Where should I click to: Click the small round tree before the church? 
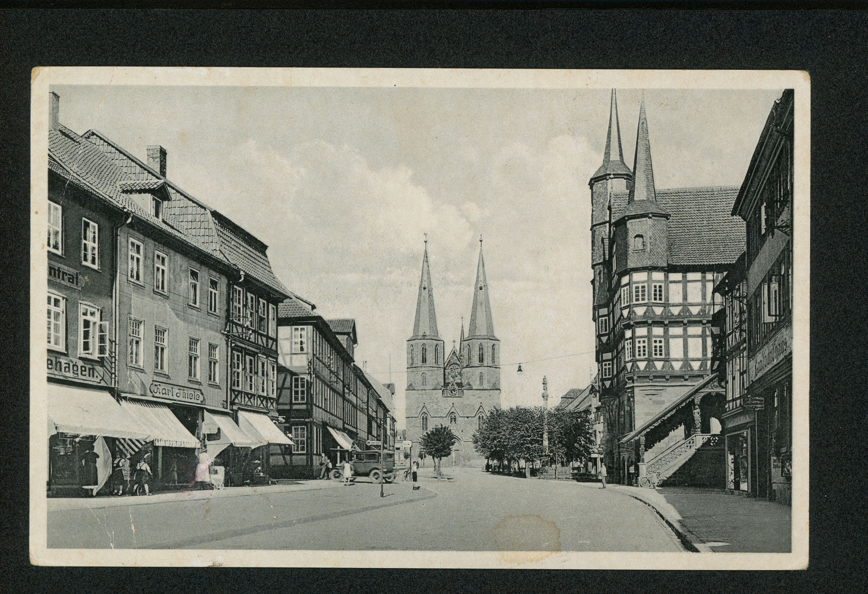point(437,443)
